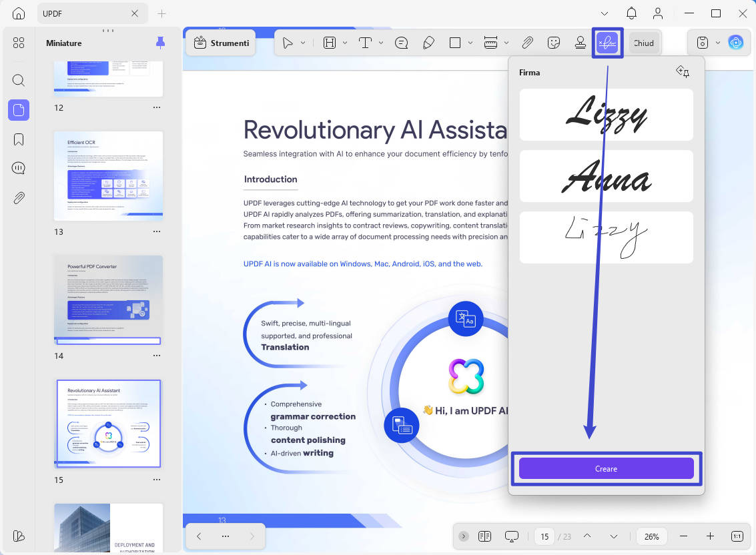Go to previous view arrow
Viewport: 756px width, 555px height.
(x=199, y=536)
